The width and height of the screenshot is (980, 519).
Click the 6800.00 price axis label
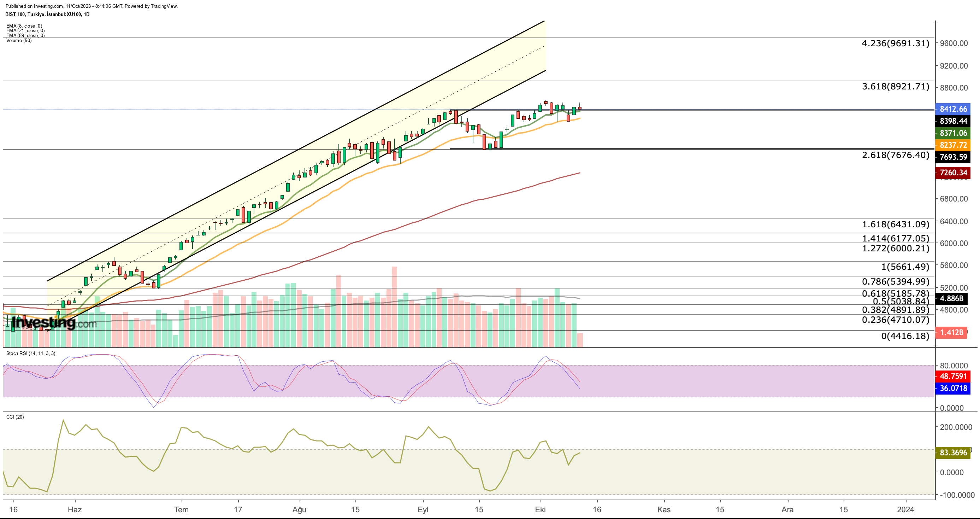(x=954, y=199)
